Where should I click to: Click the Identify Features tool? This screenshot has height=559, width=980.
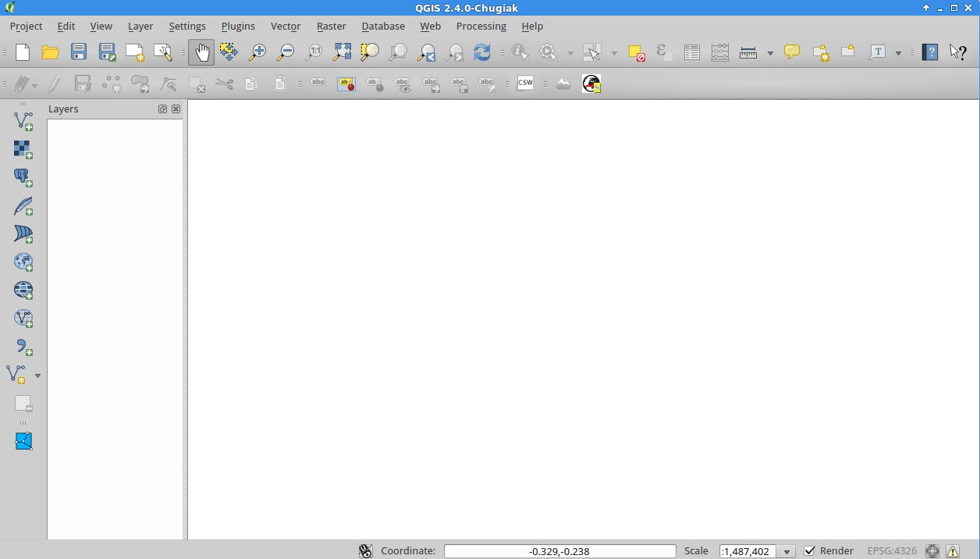(x=520, y=52)
